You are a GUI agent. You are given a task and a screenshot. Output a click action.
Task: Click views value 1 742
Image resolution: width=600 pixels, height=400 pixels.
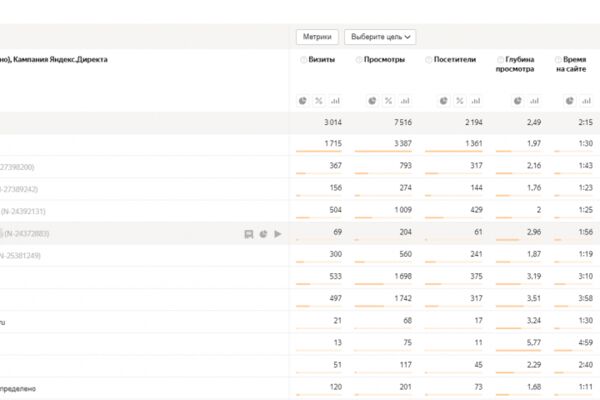click(x=403, y=298)
